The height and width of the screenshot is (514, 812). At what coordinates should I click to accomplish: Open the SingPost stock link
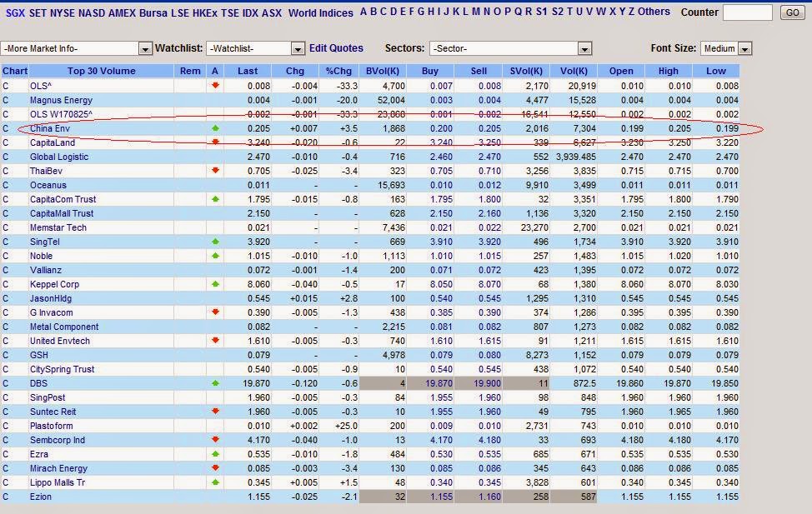click(48, 398)
